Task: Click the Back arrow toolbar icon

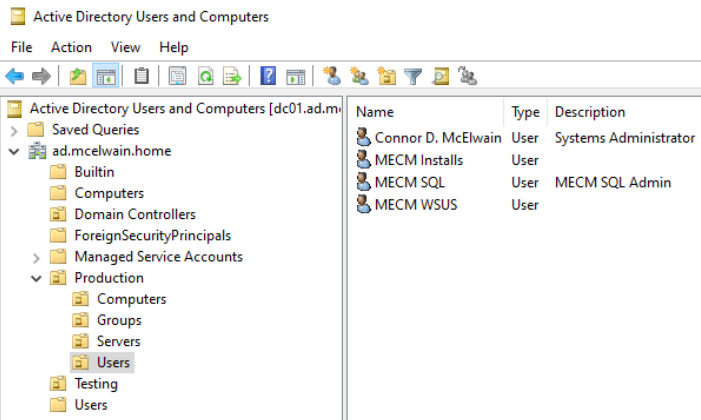Action: point(15,76)
